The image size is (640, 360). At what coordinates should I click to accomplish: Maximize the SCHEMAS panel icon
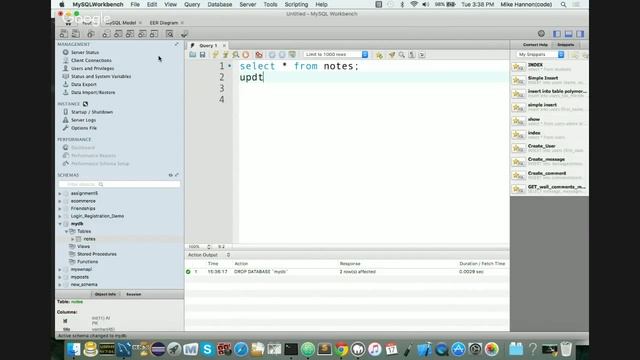tap(177, 175)
